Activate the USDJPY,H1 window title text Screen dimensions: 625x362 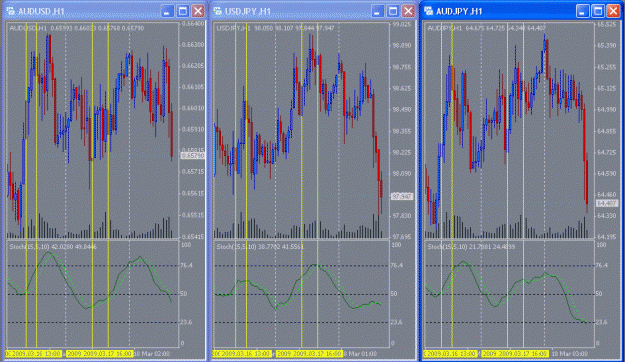pyautogui.click(x=248, y=12)
